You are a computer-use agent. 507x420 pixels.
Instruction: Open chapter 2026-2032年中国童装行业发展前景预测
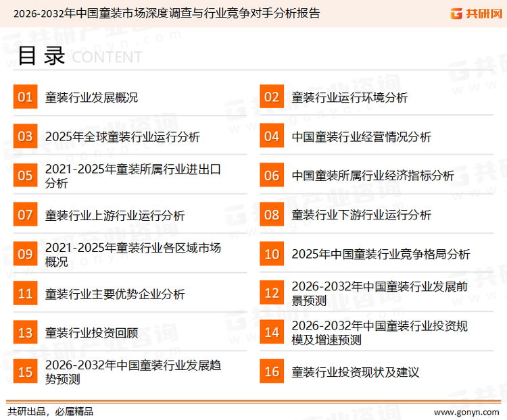[380, 293]
